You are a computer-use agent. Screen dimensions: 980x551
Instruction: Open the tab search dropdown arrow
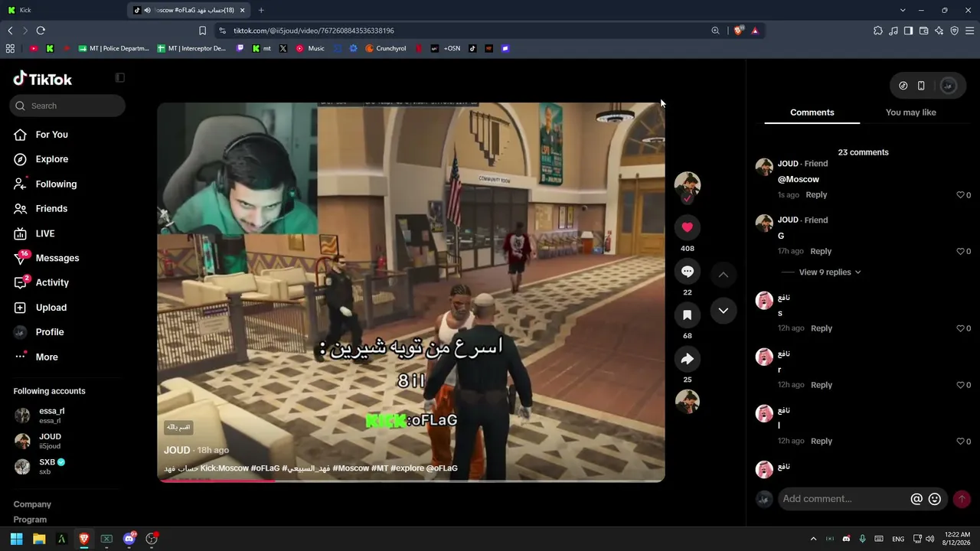903,10
